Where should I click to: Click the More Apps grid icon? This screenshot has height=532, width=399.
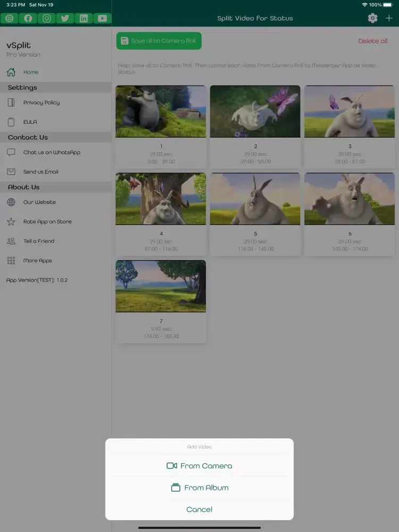pos(11,261)
